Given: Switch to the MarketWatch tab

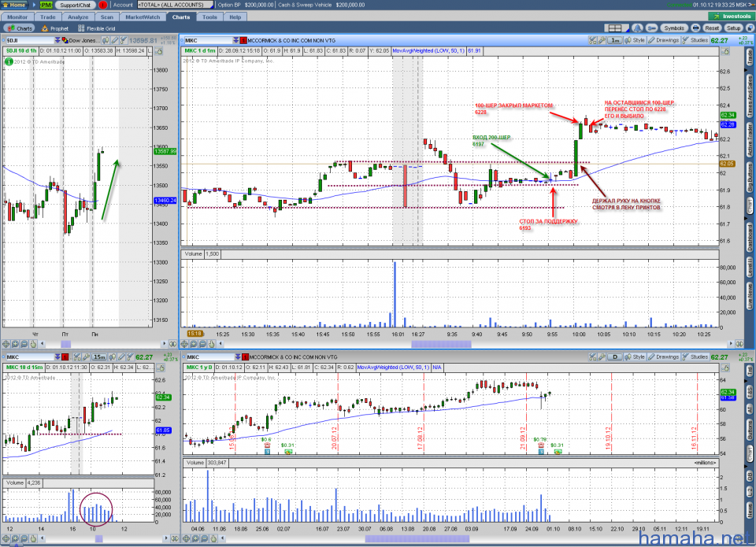Looking at the screenshot, I should point(143,17).
